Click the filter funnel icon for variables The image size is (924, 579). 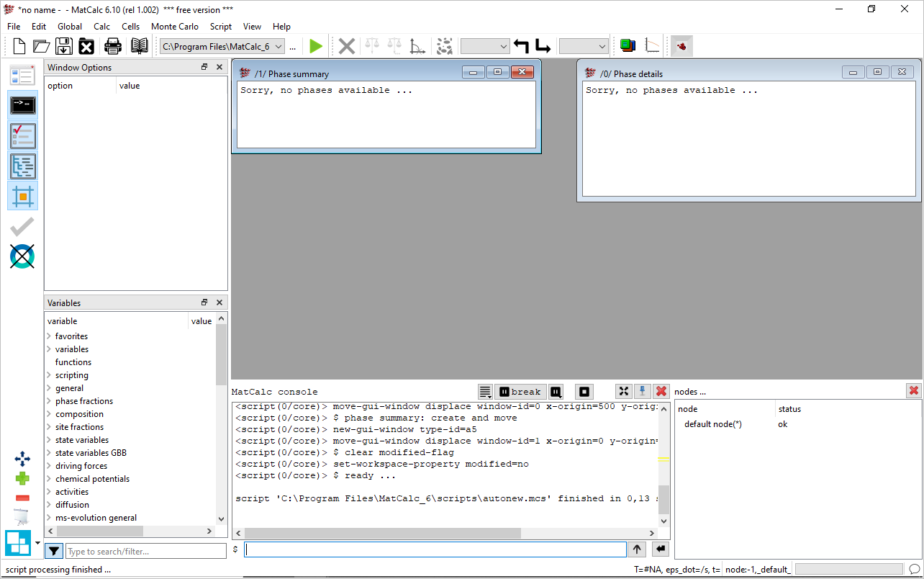(54, 551)
